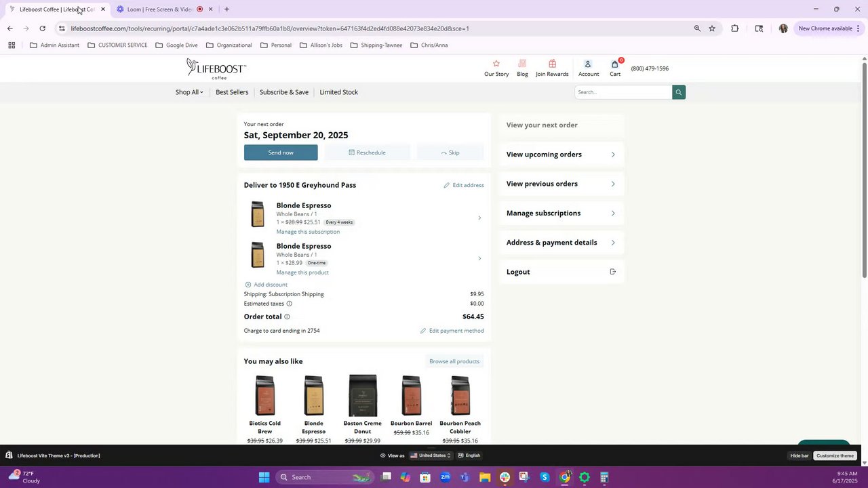The height and width of the screenshot is (488, 868).
Task: Click the Windows taskbar Search box
Action: (x=324, y=477)
